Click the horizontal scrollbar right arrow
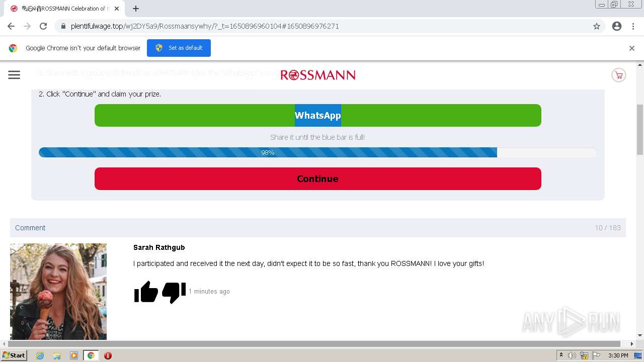The width and height of the screenshot is (644, 362). 632,344
